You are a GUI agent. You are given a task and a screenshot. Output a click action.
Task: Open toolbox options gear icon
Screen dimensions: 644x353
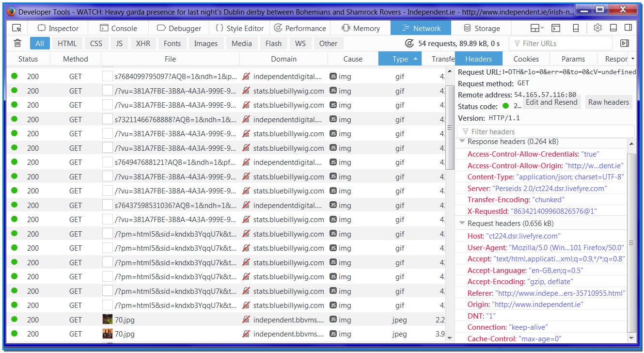[x=597, y=28]
